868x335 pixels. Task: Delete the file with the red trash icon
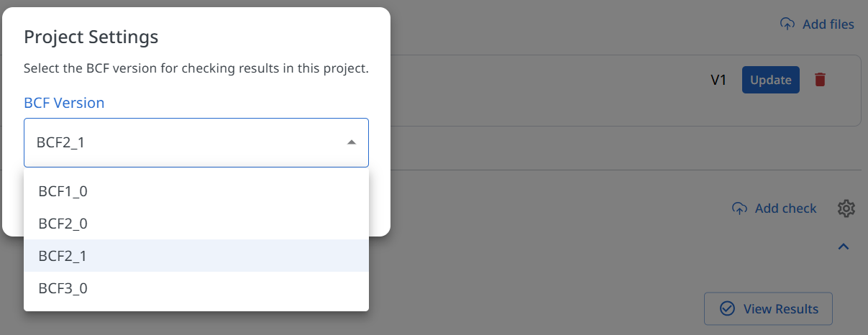pos(820,80)
